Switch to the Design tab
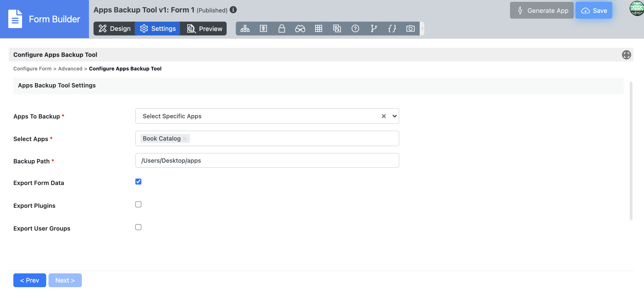This screenshot has width=644, height=295. point(114,29)
